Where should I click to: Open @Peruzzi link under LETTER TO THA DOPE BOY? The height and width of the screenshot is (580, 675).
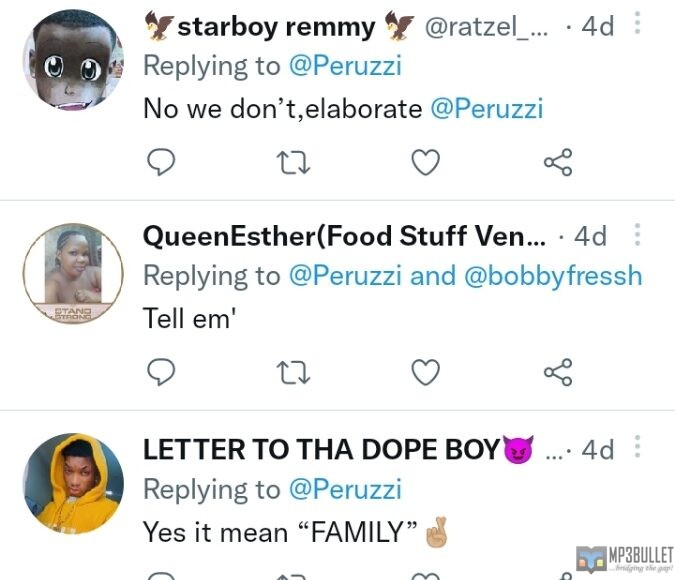pyautogui.click(x=344, y=489)
